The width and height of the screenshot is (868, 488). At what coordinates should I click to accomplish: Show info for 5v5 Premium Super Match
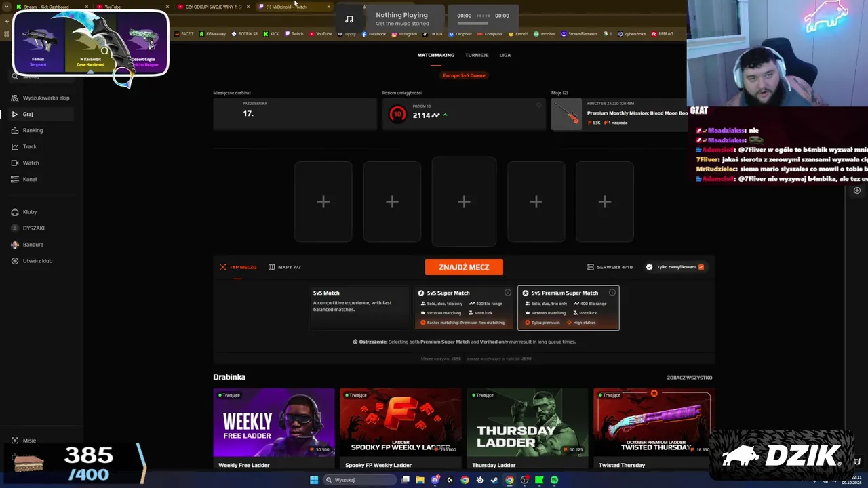coord(612,293)
